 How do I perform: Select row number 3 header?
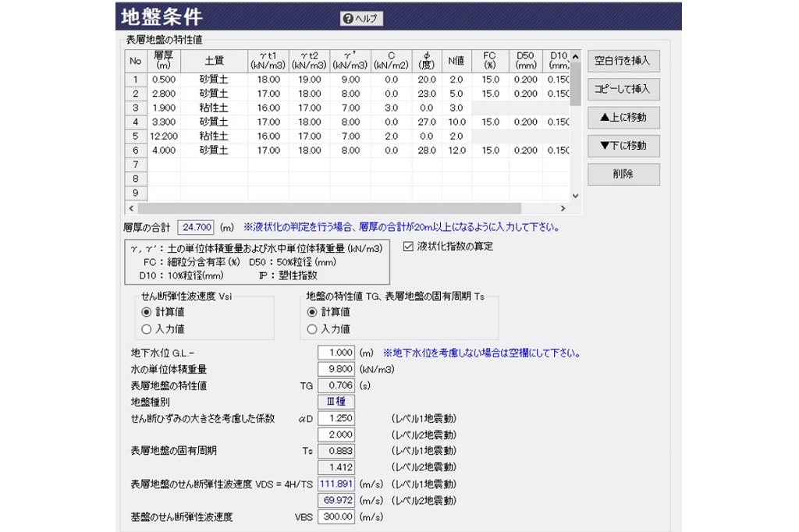(x=136, y=108)
